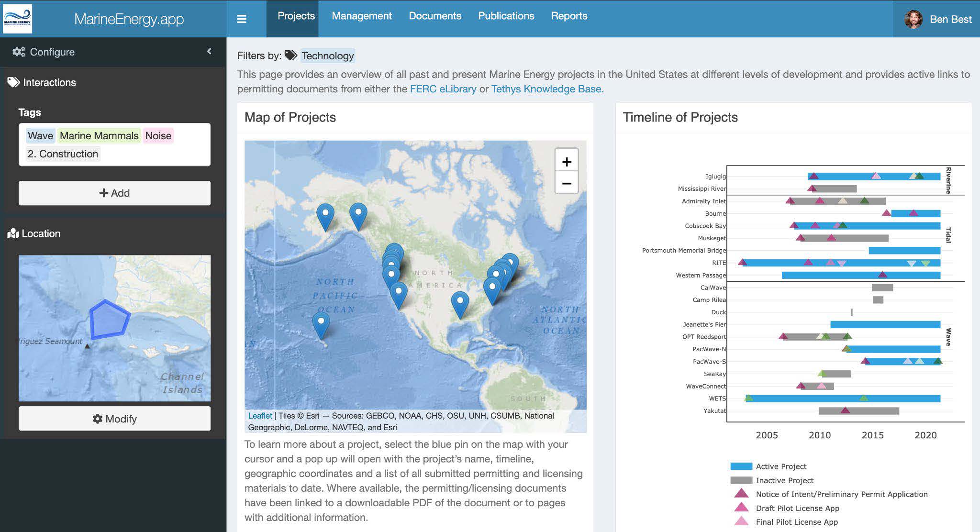
Task: Click the Technology filter tag
Action: pos(328,55)
